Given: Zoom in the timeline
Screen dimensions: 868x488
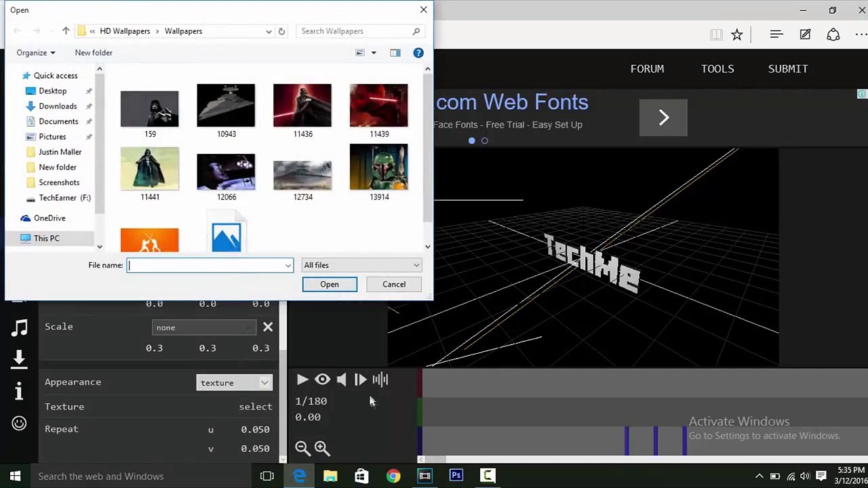Looking at the screenshot, I should pos(322,448).
